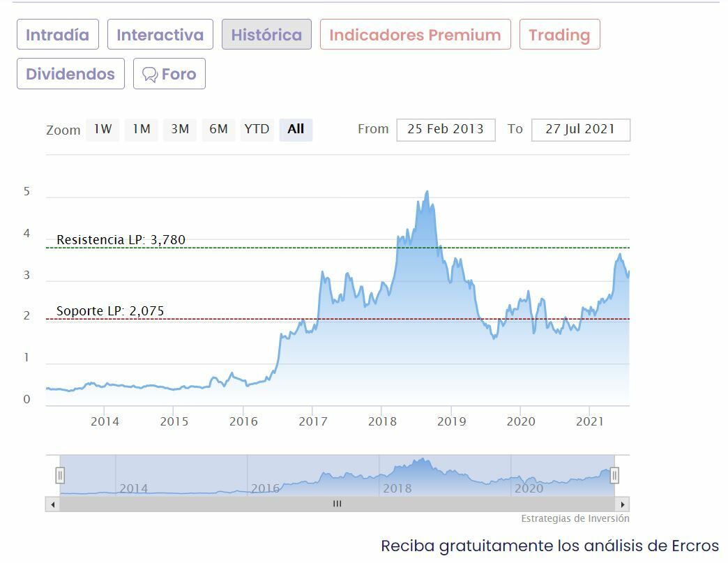Click the left navigator range handle
This screenshot has height=563, width=728.
(x=60, y=475)
